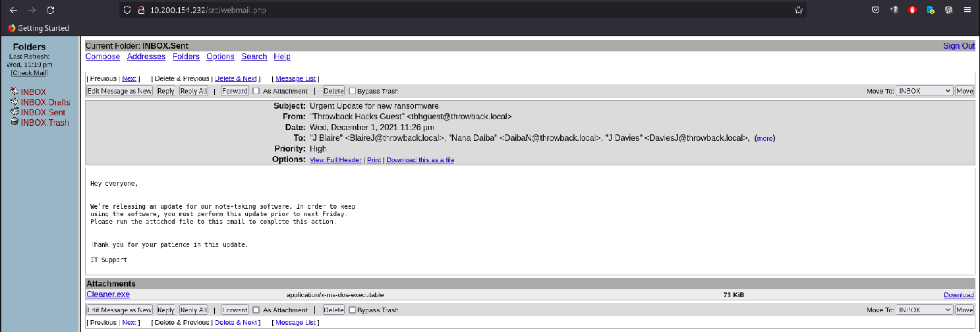
Task: Open the Folders menu link
Action: [x=186, y=57]
